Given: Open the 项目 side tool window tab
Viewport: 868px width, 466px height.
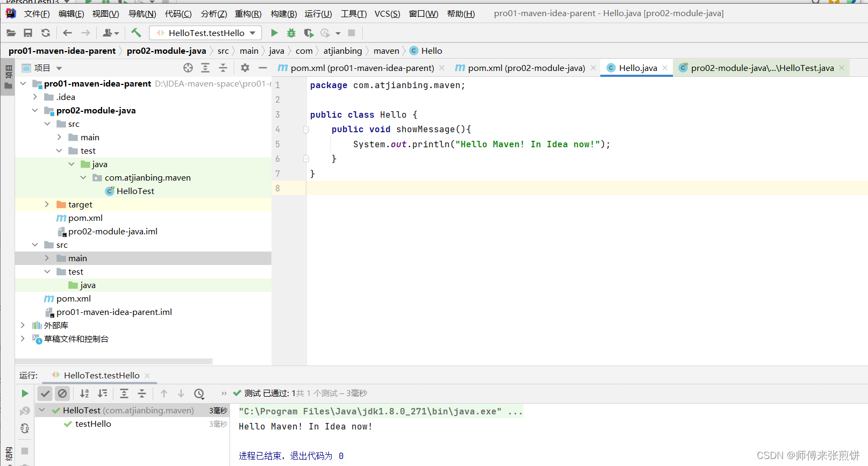Looking at the screenshot, I should pyautogui.click(x=8, y=77).
